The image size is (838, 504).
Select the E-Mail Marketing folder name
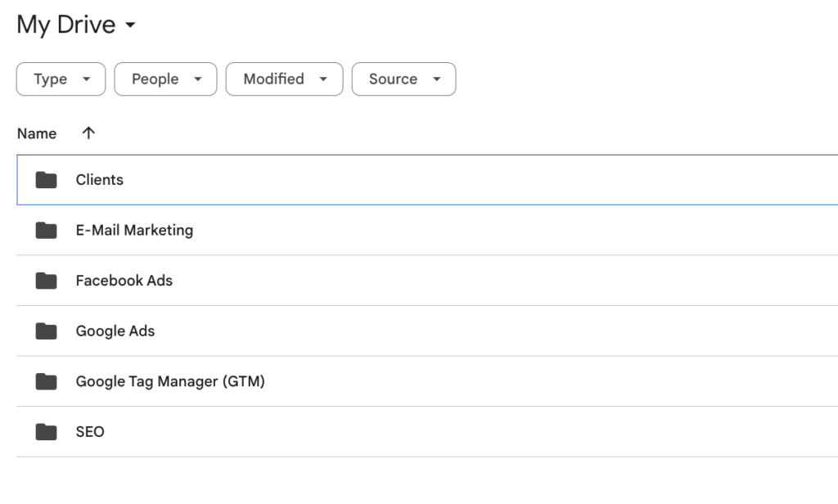coord(134,231)
